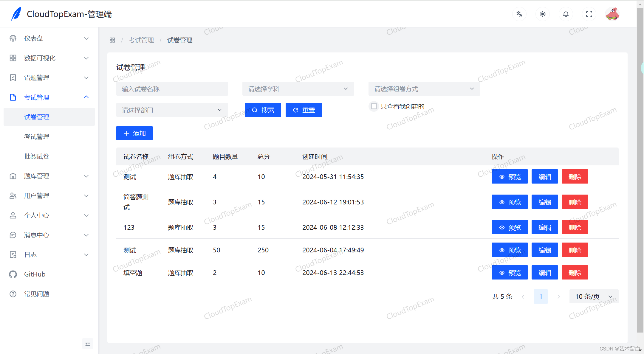Click the user avatar image
644x354 pixels.
click(x=612, y=14)
